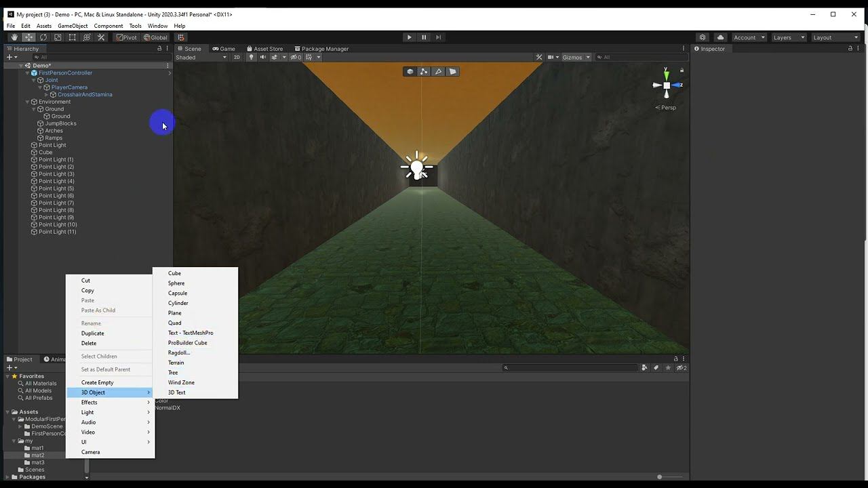Viewport: 868px width, 488px height.
Task: Click the scene component tools icon
Action: pos(539,57)
